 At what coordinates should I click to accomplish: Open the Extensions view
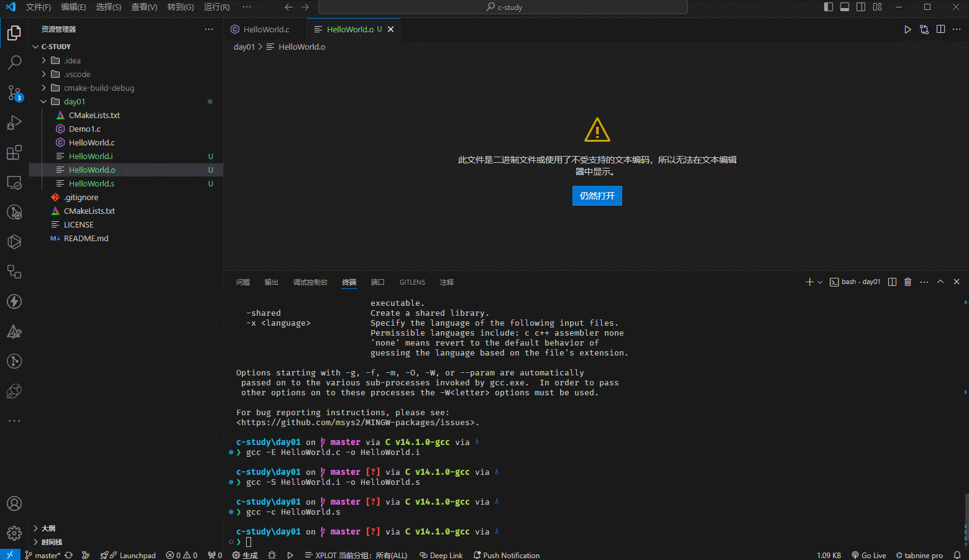(x=14, y=152)
